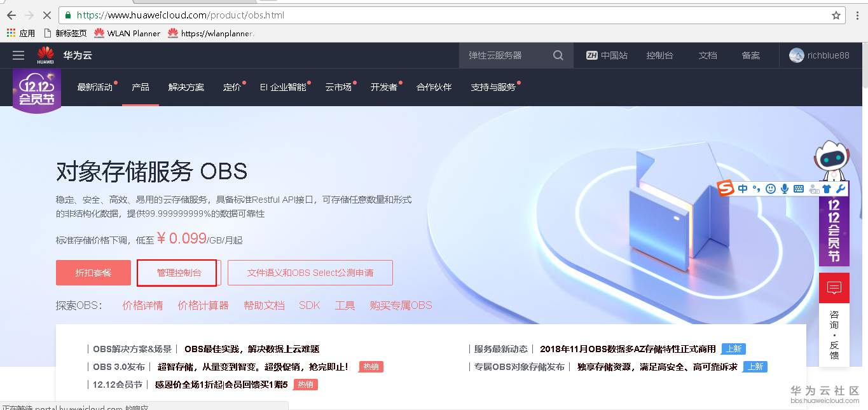Click the Sogou microphone voice input icon

[785, 189]
